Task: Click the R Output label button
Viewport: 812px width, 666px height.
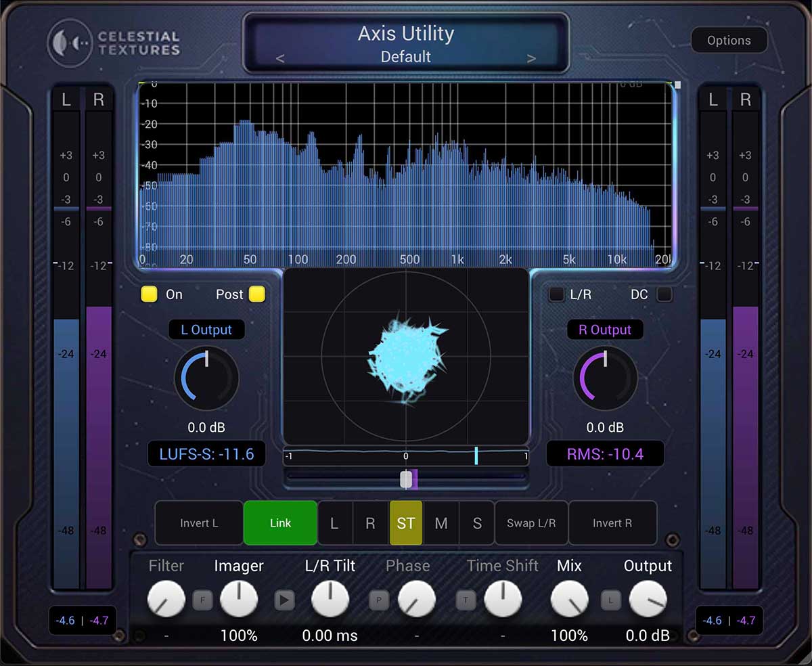Action: click(605, 330)
